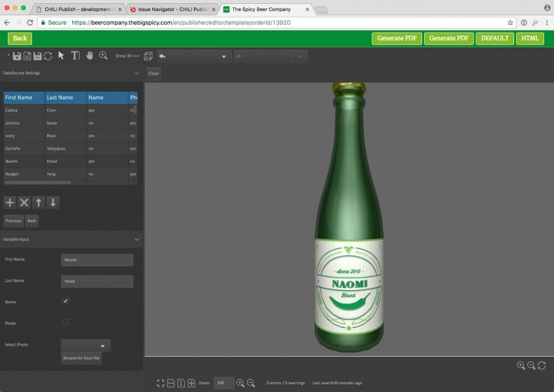Zoom out the 3D view at lower right

tap(531, 365)
